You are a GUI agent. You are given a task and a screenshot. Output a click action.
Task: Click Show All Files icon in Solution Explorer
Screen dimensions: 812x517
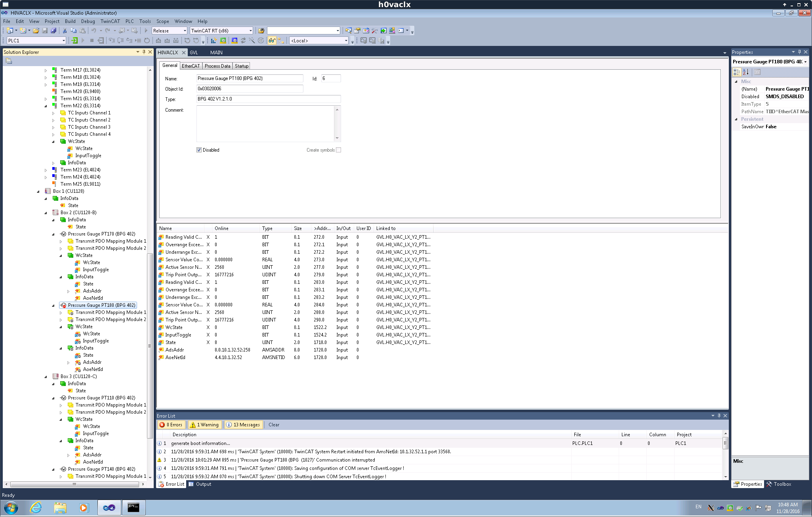[9, 61]
